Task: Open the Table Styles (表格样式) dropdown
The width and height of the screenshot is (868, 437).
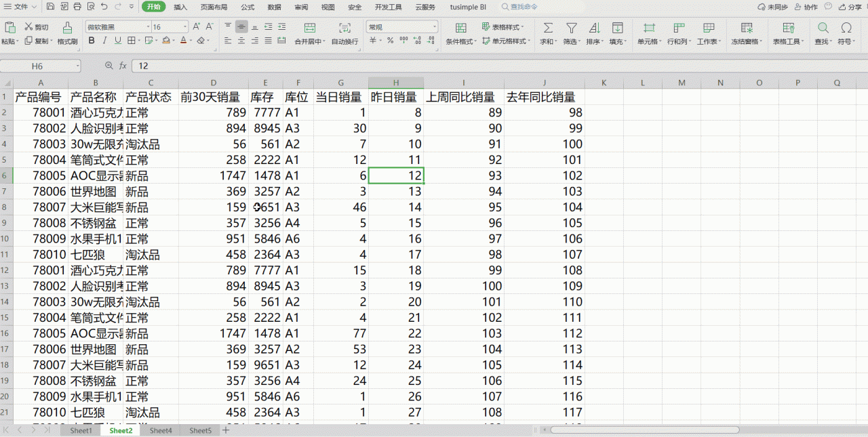Action: pos(503,27)
